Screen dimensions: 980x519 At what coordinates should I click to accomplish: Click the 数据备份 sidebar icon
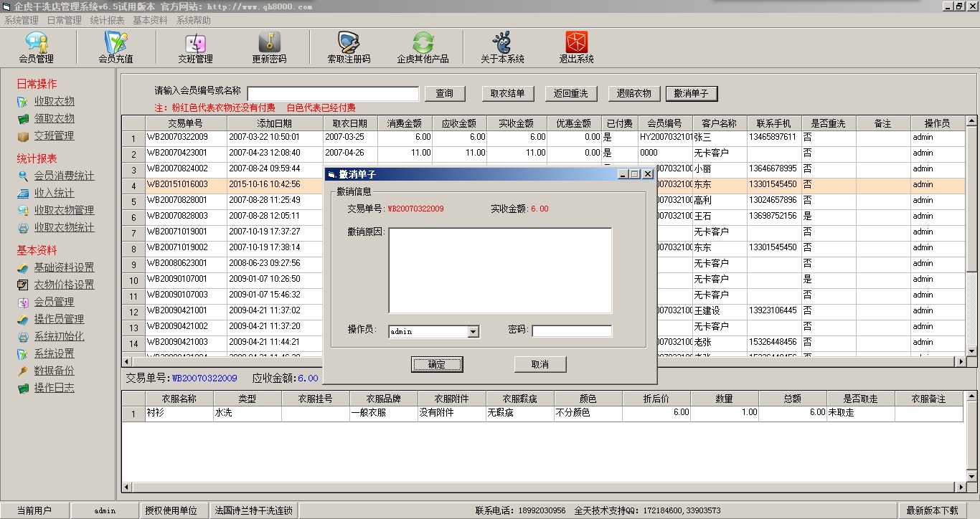point(23,371)
